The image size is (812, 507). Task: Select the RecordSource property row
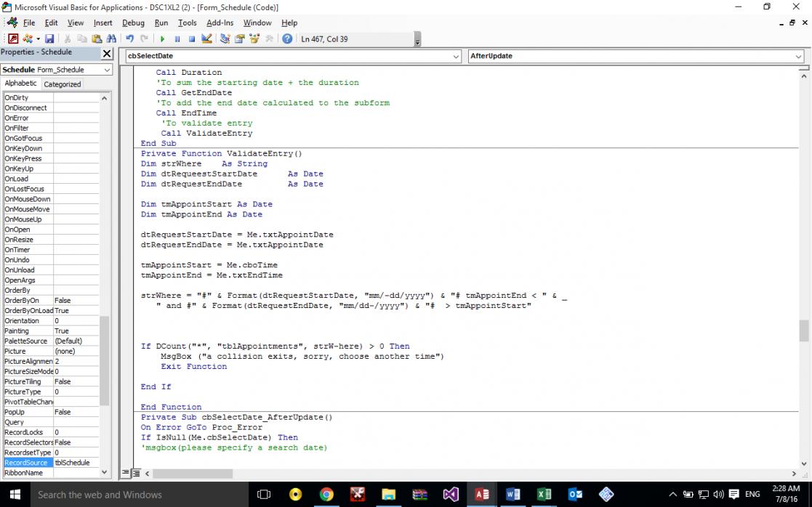pos(26,463)
